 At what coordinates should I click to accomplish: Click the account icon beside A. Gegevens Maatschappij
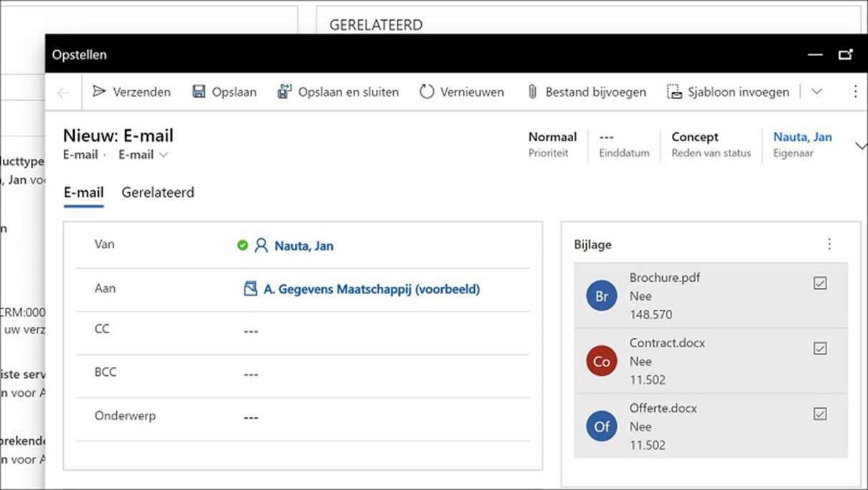coord(250,289)
